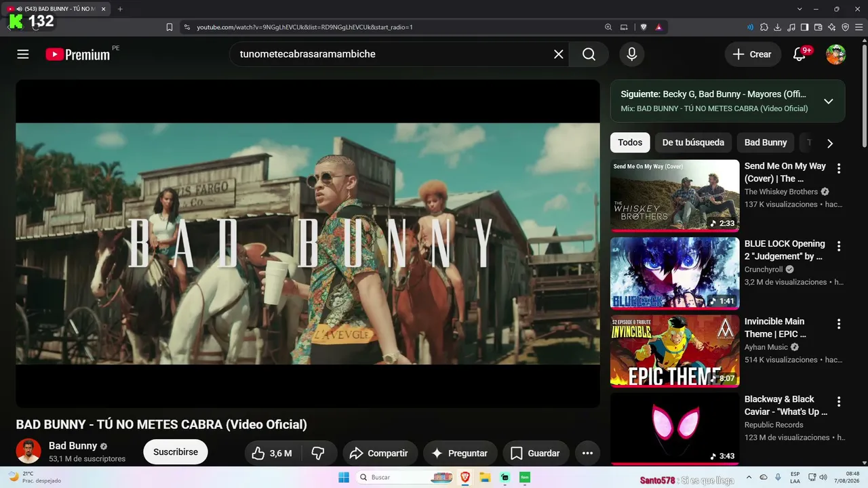
Task: Share the video via Compartir
Action: tap(380, 453)
